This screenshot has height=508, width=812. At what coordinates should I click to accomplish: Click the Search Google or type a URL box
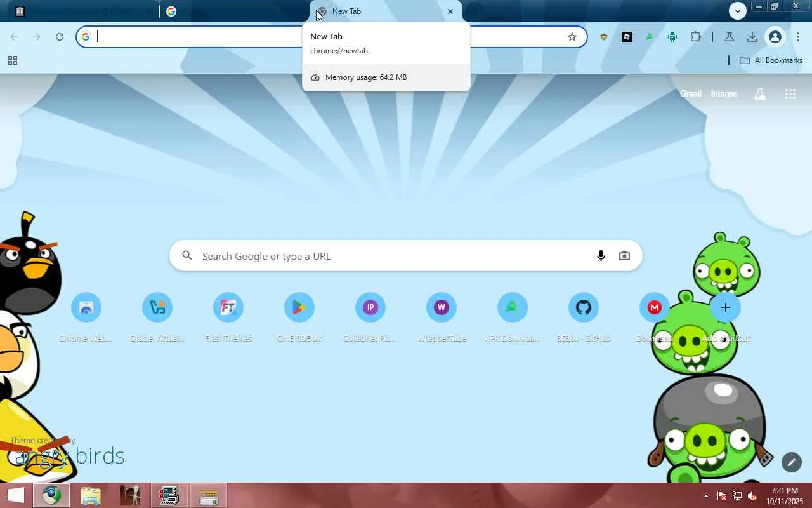(x=406, y=256)
